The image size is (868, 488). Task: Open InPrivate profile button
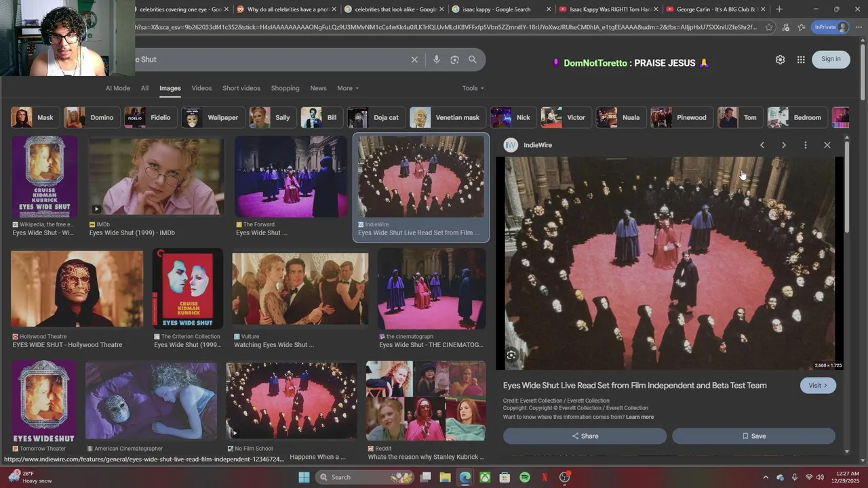pos(831,27)
